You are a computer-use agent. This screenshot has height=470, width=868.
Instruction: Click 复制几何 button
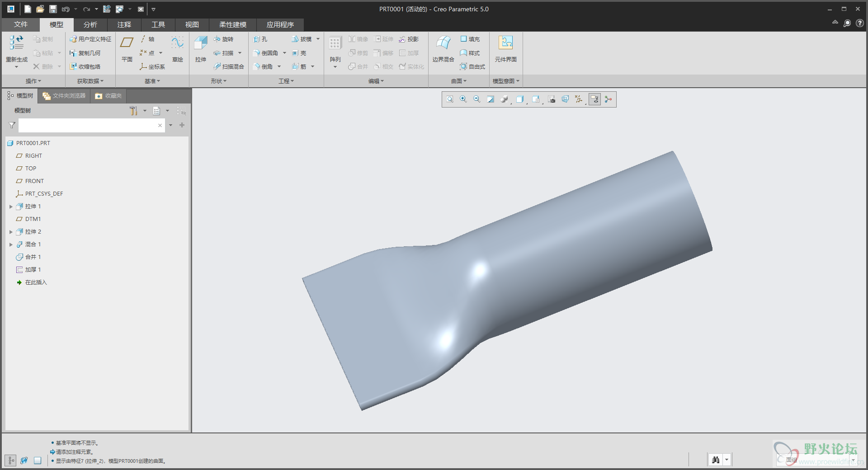[x=85, y=53]
